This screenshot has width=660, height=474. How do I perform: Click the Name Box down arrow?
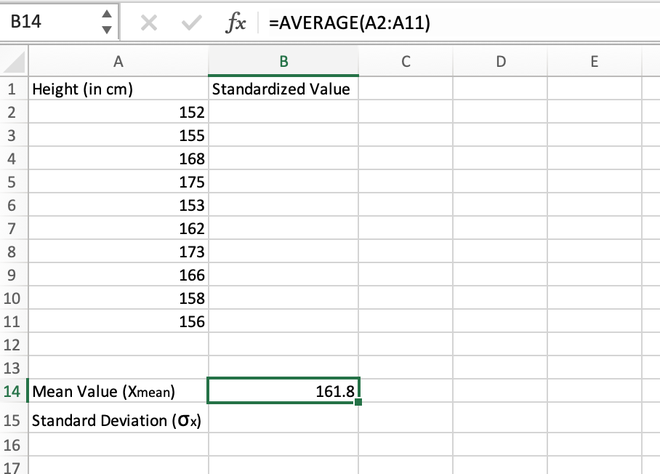click(x=107, y=30)
